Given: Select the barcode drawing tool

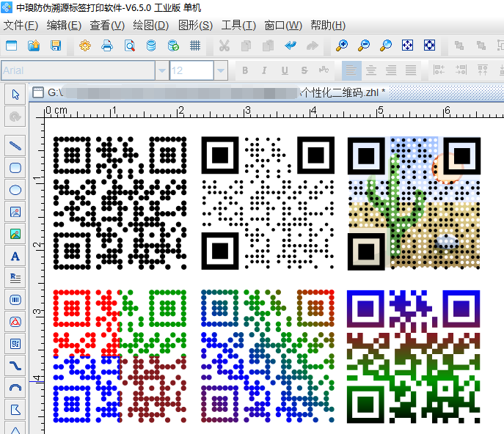Looking at the screenshot, I should tap(15, 299).
